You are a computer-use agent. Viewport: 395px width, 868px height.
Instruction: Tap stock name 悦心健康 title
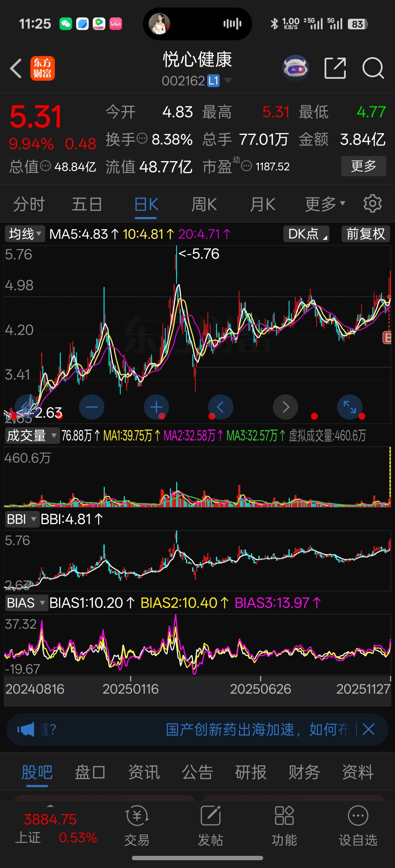tap(197, 59)
